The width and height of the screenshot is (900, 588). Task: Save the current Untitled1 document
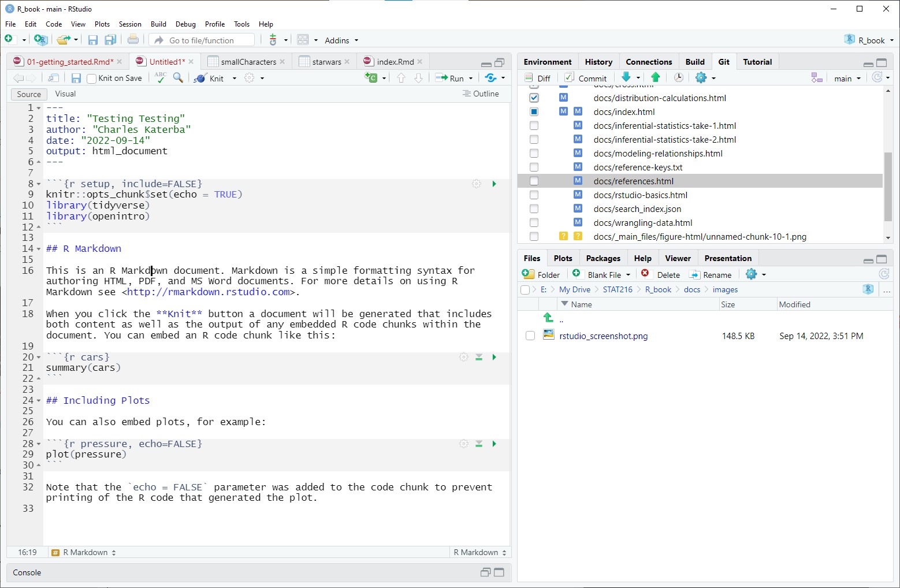76,78
